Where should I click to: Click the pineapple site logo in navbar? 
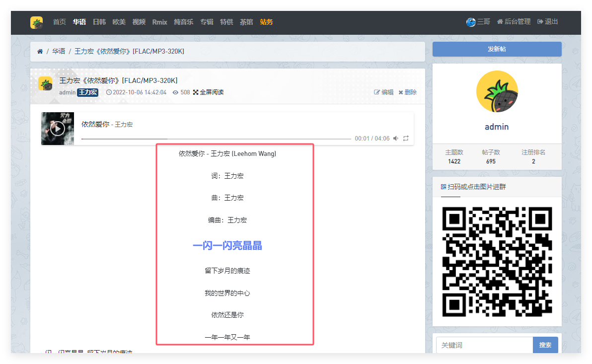tap(36, 22)
